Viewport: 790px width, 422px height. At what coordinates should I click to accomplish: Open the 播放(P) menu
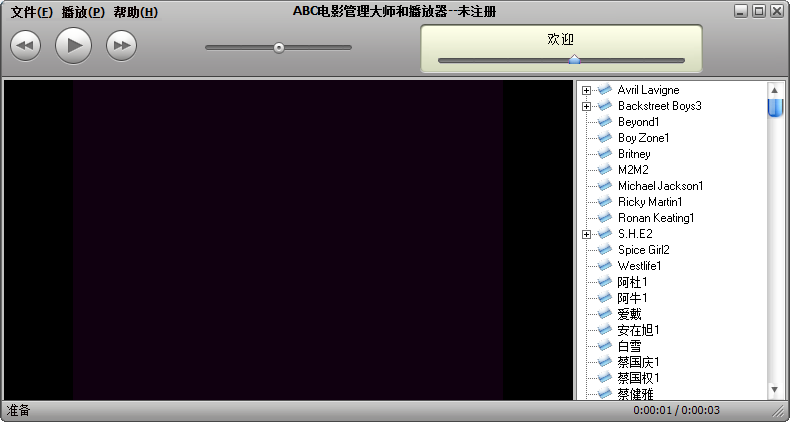point(82,13)
